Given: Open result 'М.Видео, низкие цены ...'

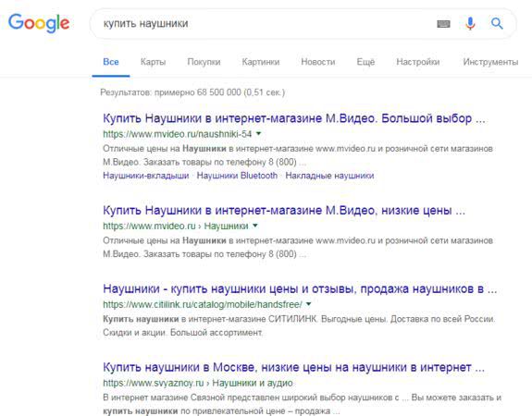Looking at the screenshot, I should [x=284, y=211].
